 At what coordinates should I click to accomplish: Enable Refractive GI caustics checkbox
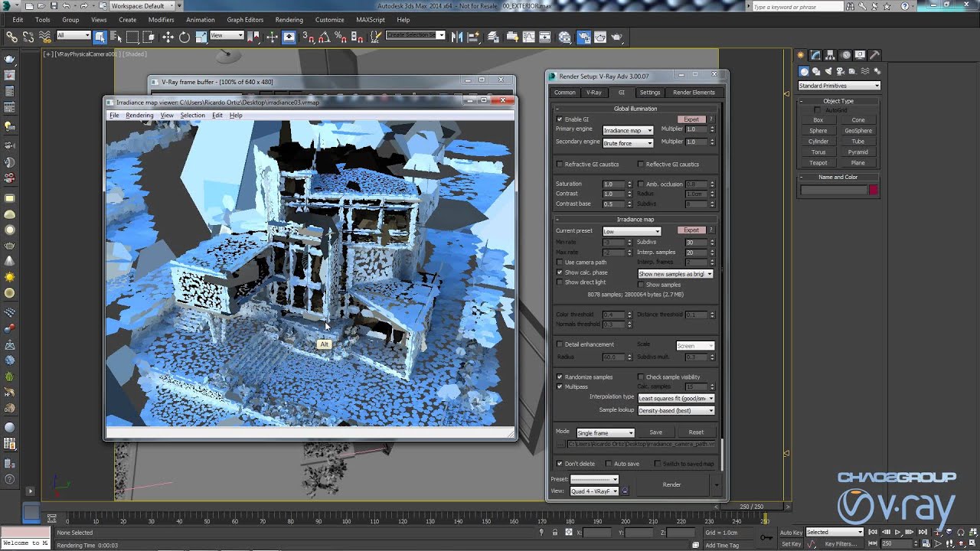point(559,165)
